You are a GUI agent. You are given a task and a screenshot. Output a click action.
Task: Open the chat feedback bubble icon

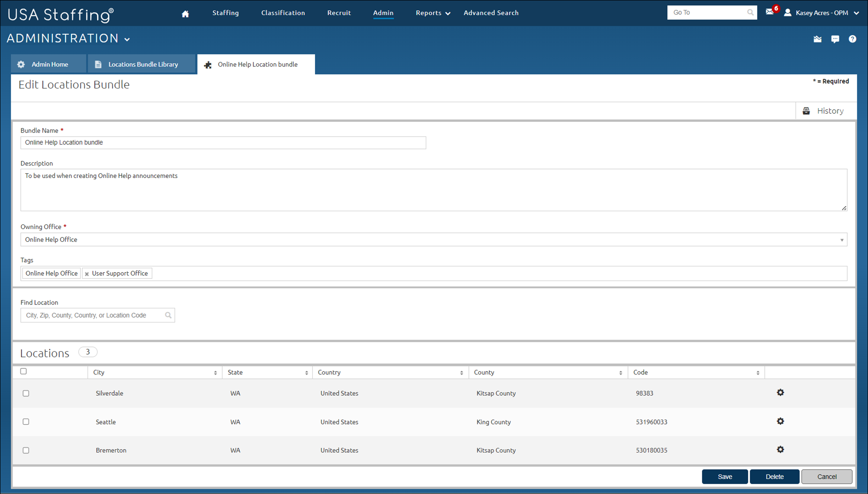click(835, 39)
